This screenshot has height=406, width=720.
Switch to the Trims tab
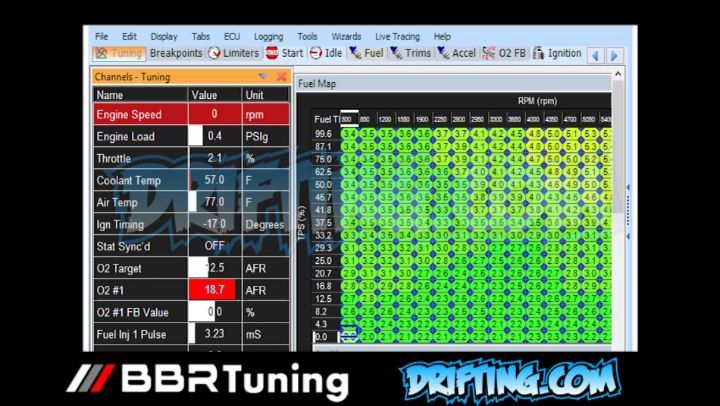[410, 53]
